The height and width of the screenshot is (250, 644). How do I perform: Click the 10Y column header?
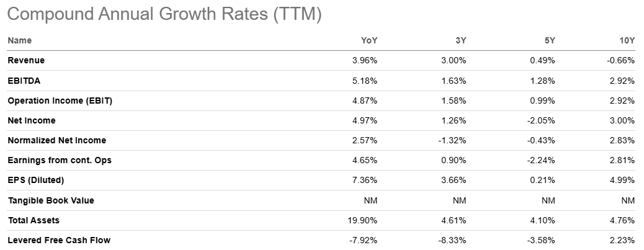(627, 40)
